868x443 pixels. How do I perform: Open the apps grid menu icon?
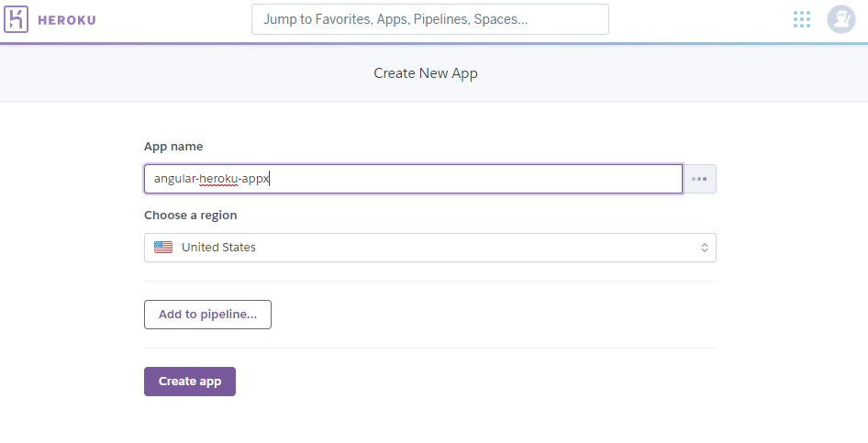point(802,19)
